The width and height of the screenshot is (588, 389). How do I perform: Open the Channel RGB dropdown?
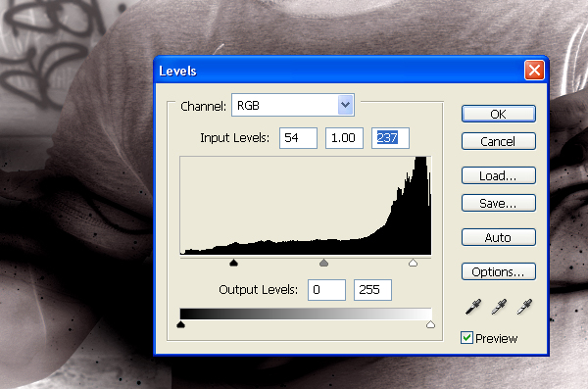click(293, 105)
